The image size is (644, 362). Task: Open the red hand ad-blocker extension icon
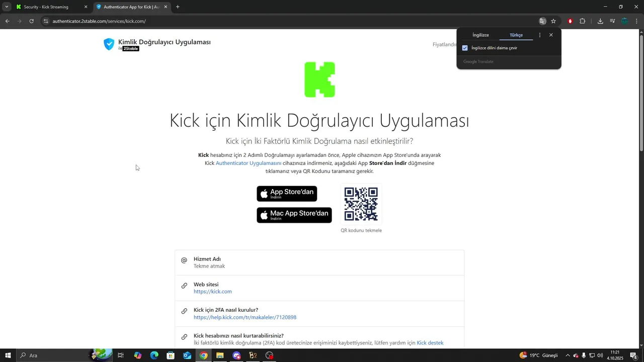[x=570, y=21]
